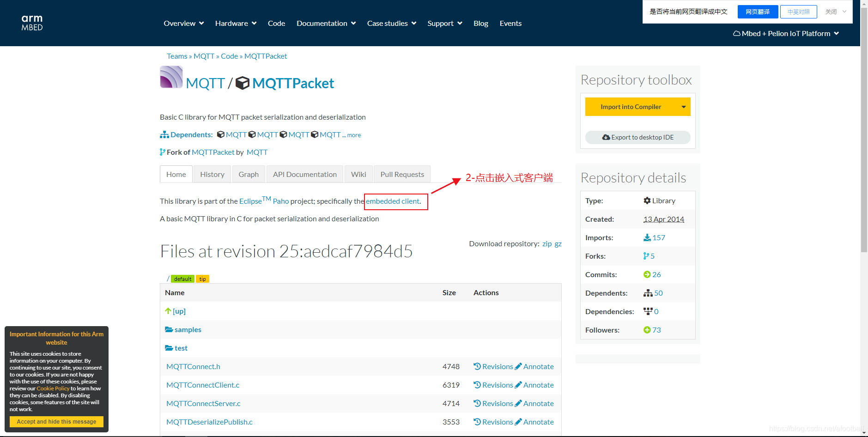Switch to the History tab
Screen dimensions: 868x437
(212, 174)
